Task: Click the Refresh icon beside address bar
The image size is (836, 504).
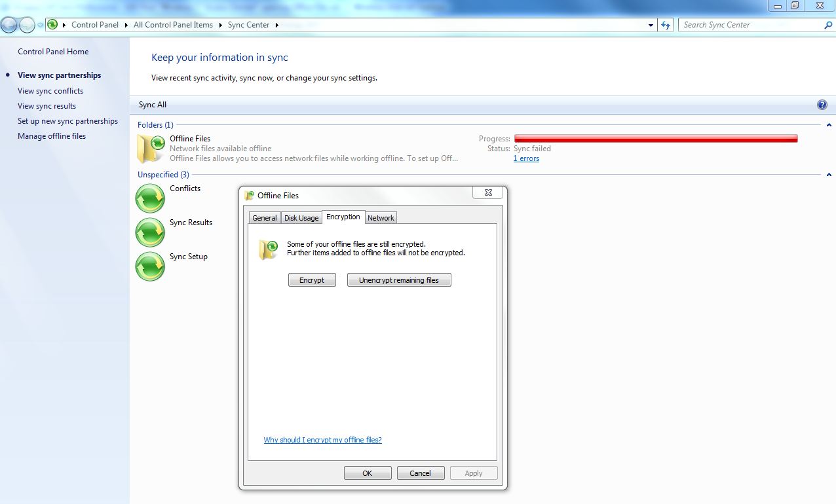Action: point(666,24)
